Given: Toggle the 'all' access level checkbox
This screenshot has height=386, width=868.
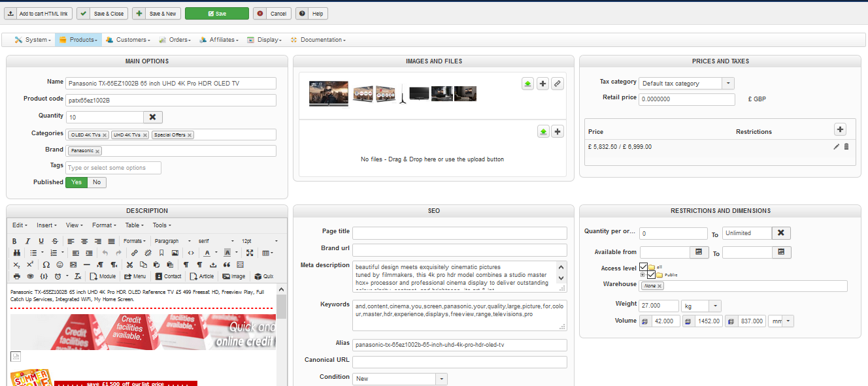Looking at the screenshot, I should 644,266.
